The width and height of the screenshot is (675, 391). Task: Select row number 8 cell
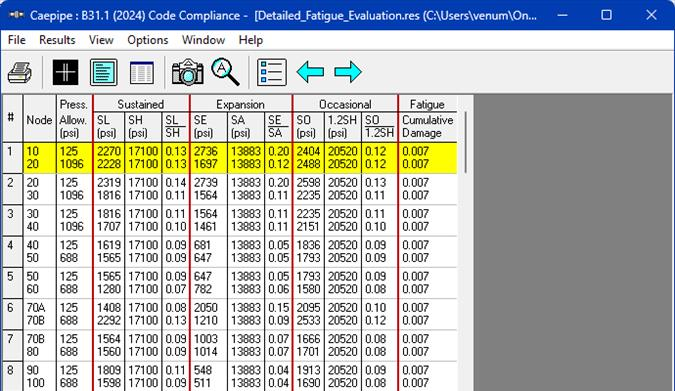(x=13, y=377)
